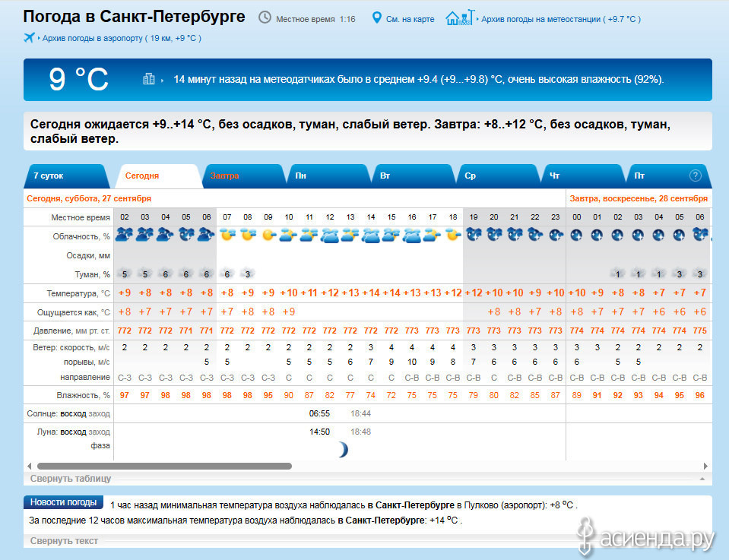
Task: Select the Сегодня tab
Action: (x=160, y=176)
